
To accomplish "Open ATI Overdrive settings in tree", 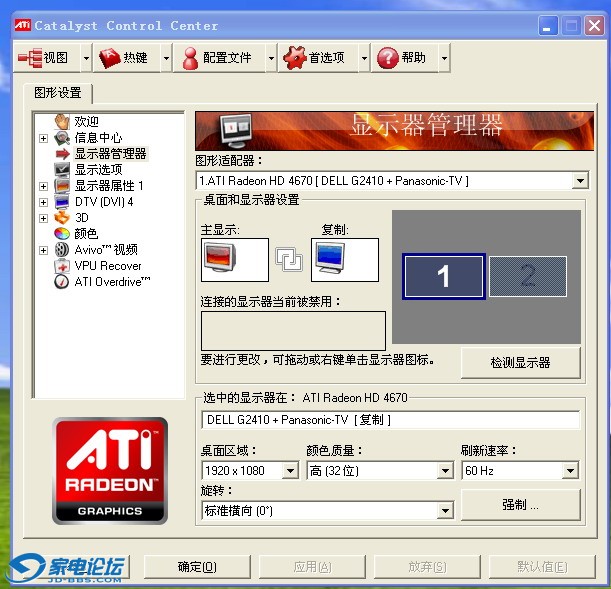I will 112,282.
